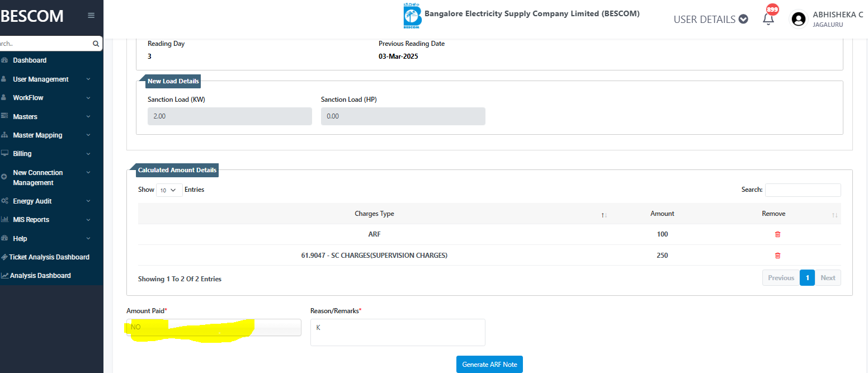This screenshot has width=868, height=373.
Task: Expand the Master Mapping chevron
Action: click(x=88, y=135)
